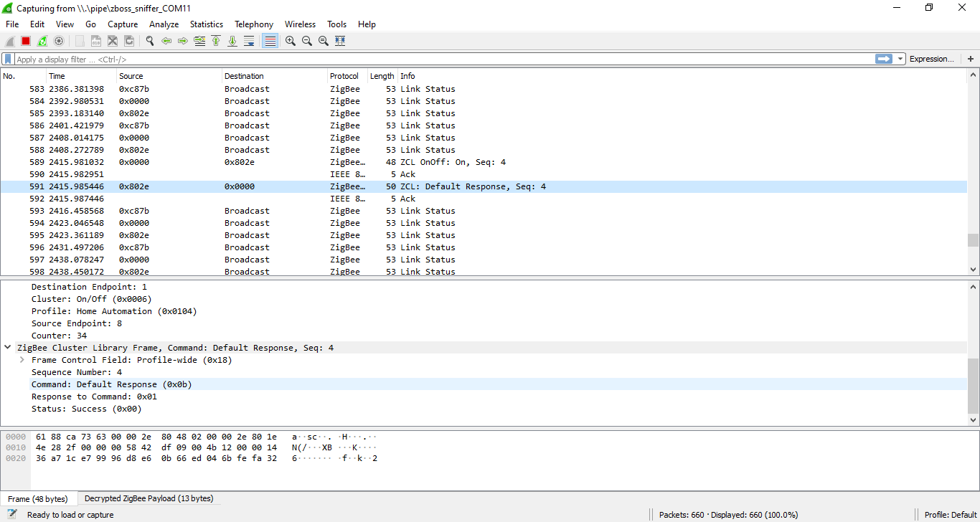980x522 pixels.
Task: Open the filter history dropdown
Action: point(900,59)
